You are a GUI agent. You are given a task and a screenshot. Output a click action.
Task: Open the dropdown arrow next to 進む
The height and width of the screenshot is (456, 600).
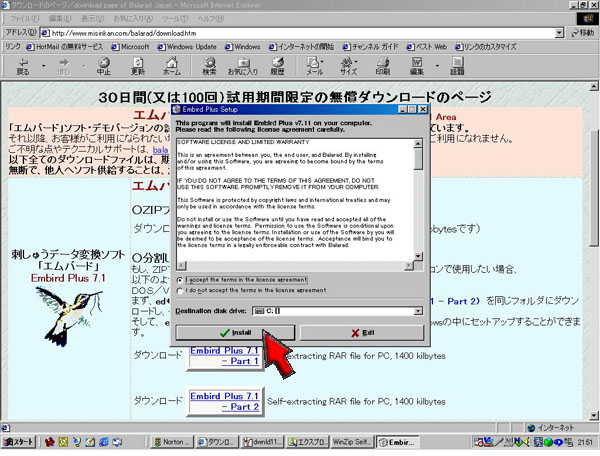[84, 66]
